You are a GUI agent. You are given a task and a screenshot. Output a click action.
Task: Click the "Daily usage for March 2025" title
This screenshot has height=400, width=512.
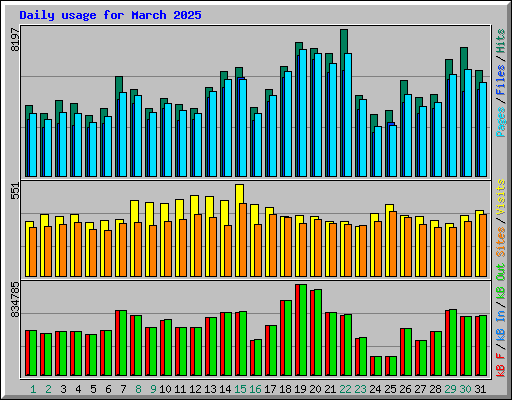[x=110, y=15]
